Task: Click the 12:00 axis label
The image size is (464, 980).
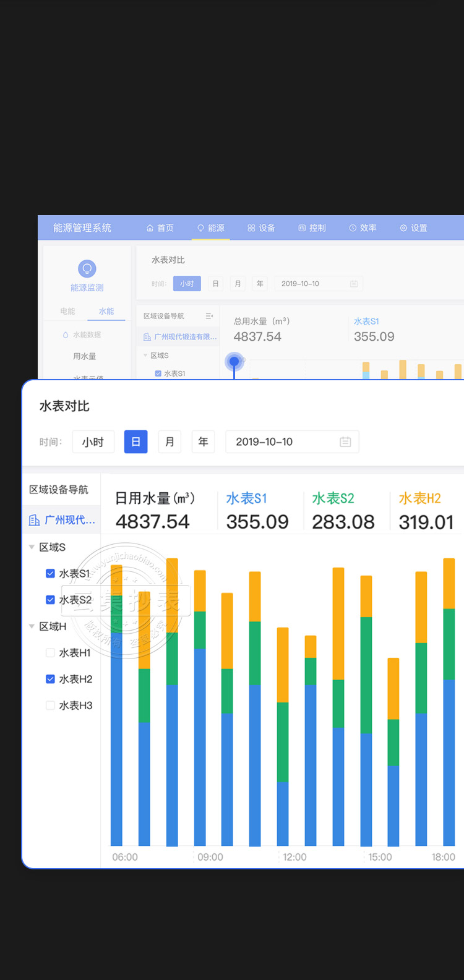Action: coord(294,857)
